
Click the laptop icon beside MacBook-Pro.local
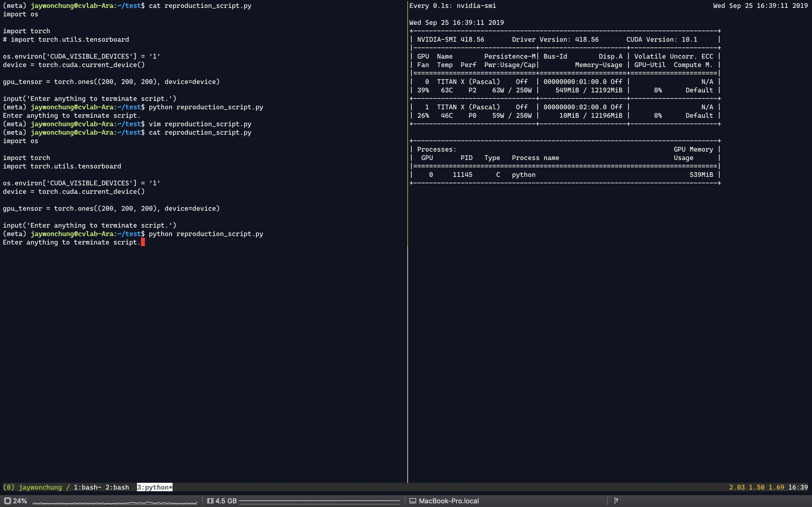pyautogui.click(x=414, y=501)
